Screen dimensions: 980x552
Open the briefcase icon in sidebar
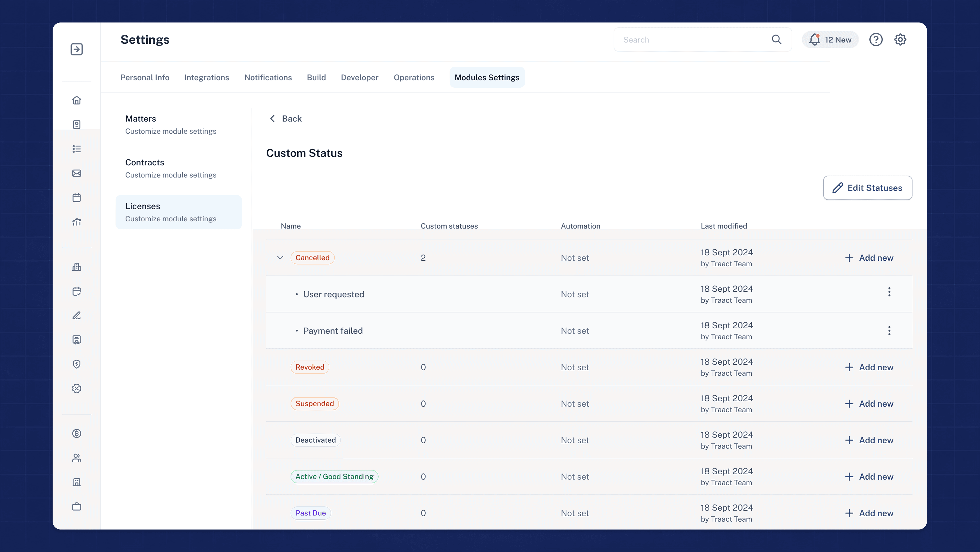click(x=76, y=507)
